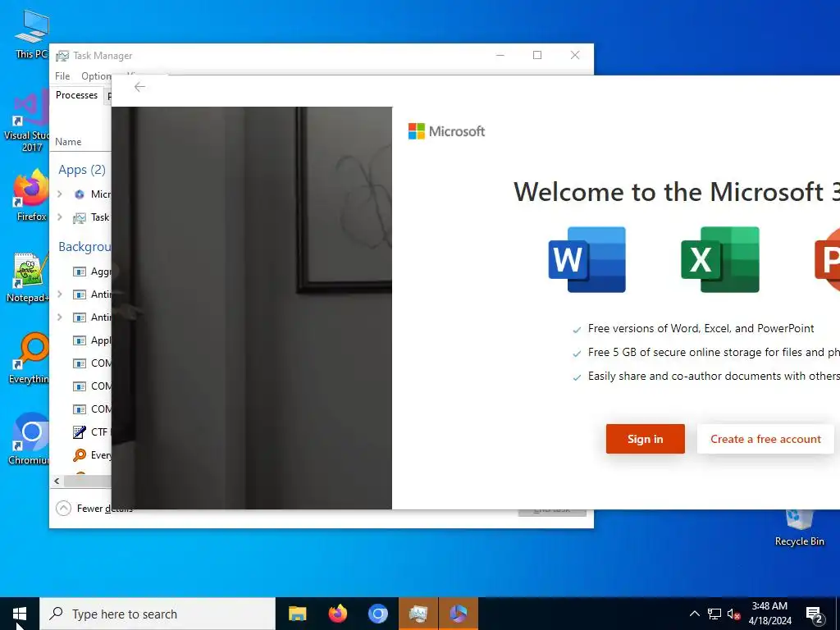Click the taskbar search box

pyautogui.click(x=157, y=614)
